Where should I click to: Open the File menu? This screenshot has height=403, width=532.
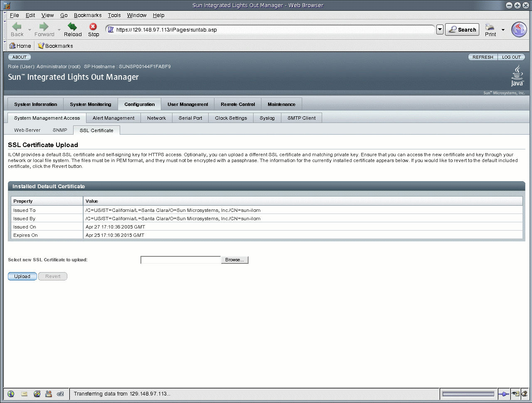pyautogui.click(x=15, y=15)
